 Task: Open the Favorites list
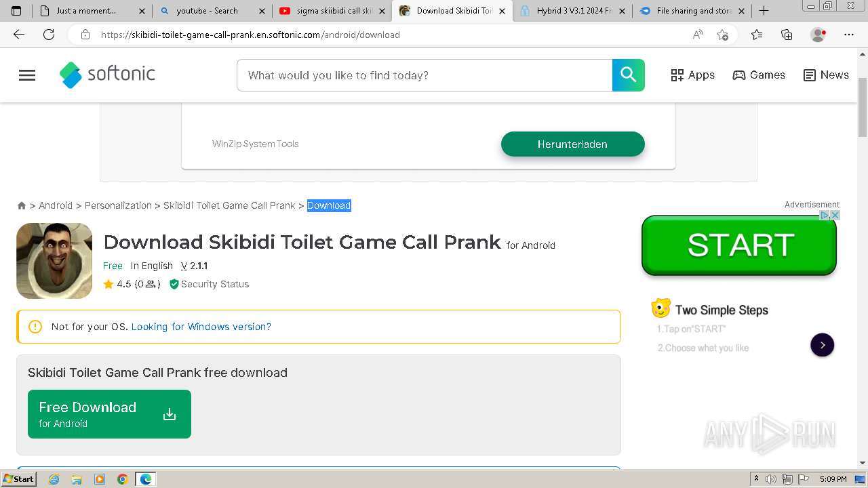click(757, 35)
